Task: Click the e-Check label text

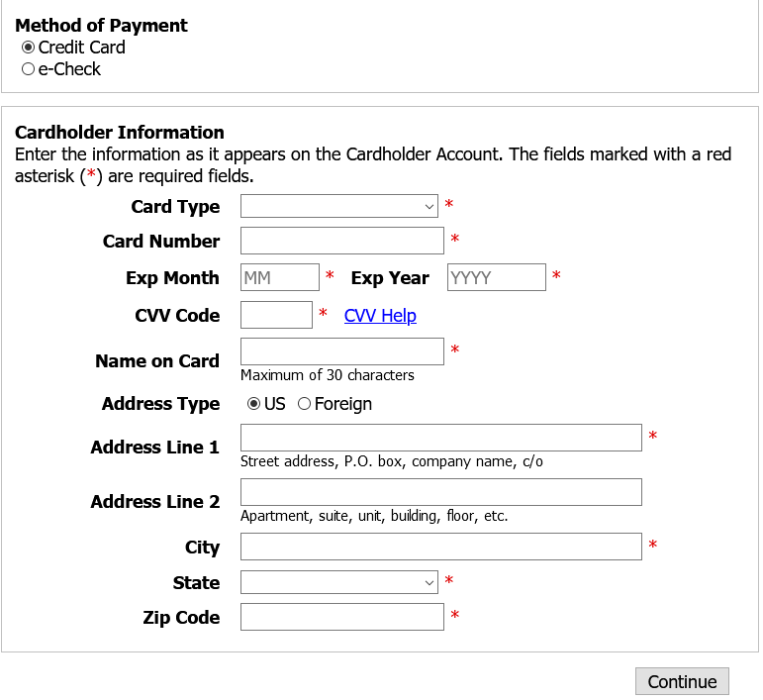Action: coord(69,69)
